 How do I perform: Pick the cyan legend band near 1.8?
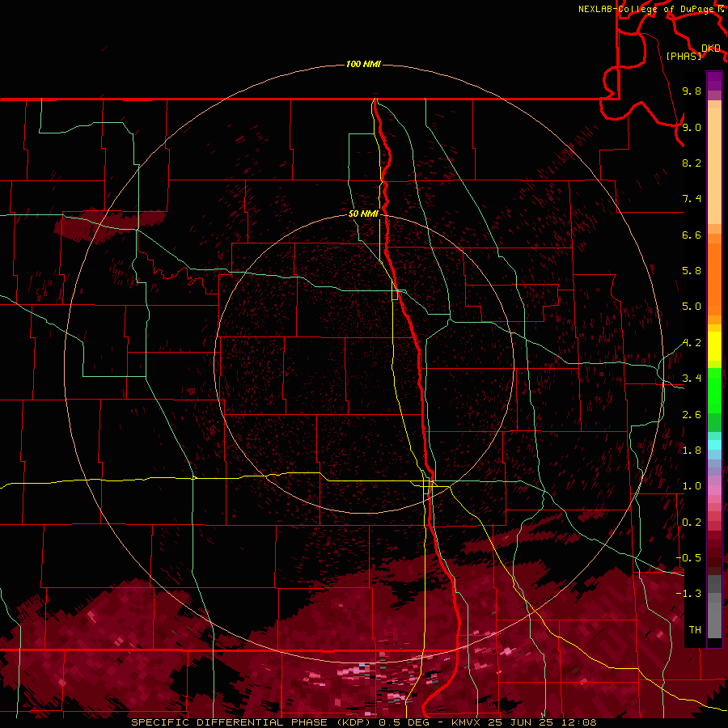pos(714,445)
